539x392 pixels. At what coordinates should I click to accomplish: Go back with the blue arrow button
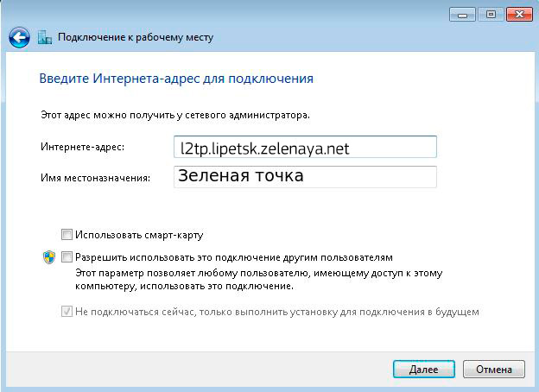click(19, 37)
